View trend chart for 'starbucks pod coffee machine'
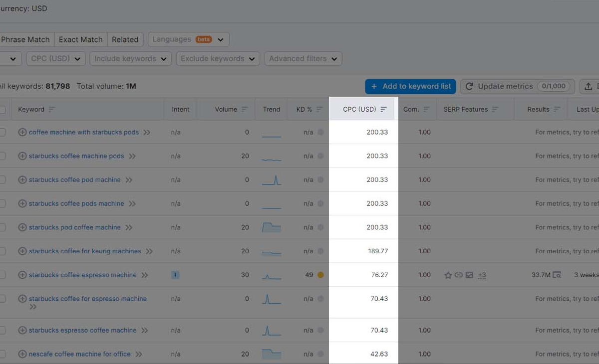Viewport: 599px width, 364px height. coord(272,227)
